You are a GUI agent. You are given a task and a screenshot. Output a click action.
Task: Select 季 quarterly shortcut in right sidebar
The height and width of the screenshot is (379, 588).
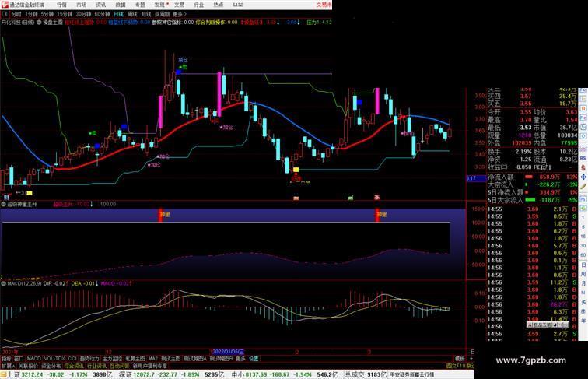tap(583, 311)
